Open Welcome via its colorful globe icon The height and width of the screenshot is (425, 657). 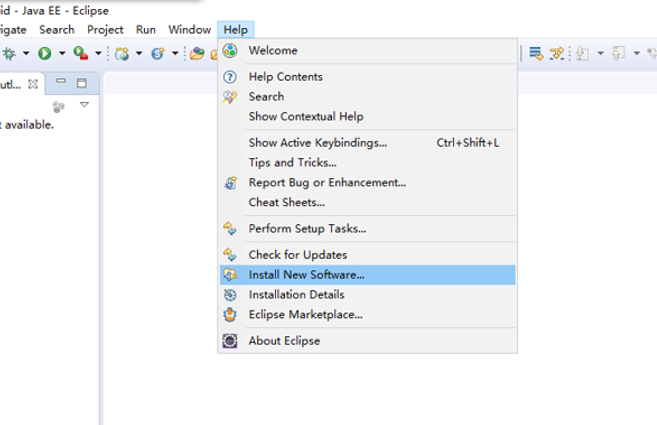click(230, 51)
